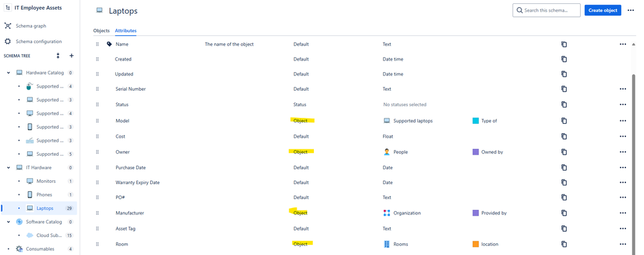Click the expand/collapse all tree arrows icon

[58, 56]
